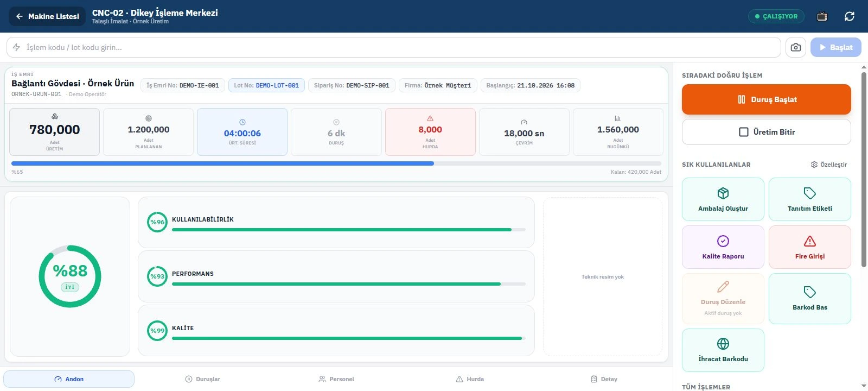868x391 pixels.
Task: Click the Ambalaj Oluştur box icon
Action: coord(723,193)
